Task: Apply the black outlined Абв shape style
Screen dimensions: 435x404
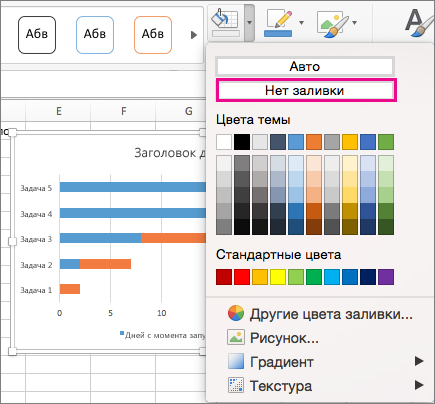Action: point(37,35)
